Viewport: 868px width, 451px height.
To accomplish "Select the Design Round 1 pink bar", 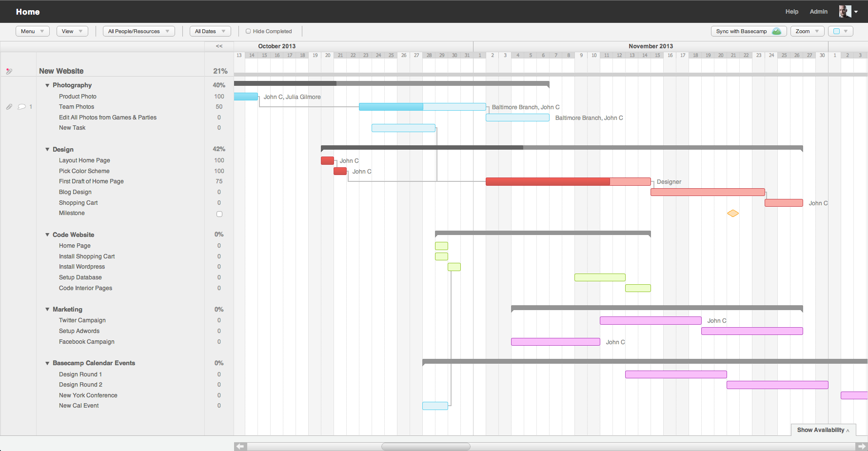I will click(676, 374).
